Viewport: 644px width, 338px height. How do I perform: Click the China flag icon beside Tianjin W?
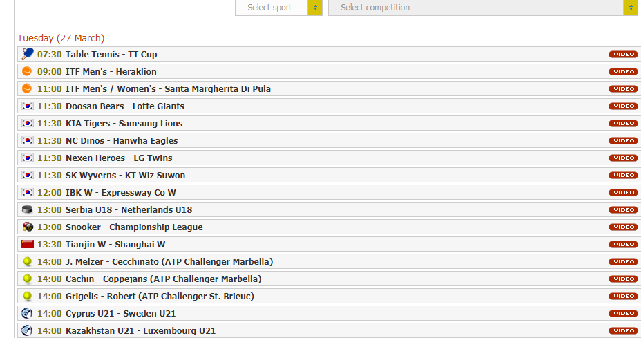[28, 244]
